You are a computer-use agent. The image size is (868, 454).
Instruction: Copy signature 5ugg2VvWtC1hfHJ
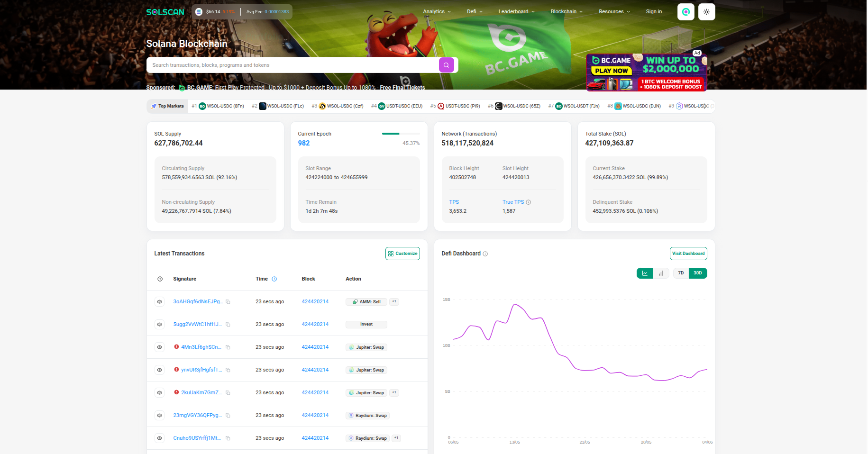(228, 325)
